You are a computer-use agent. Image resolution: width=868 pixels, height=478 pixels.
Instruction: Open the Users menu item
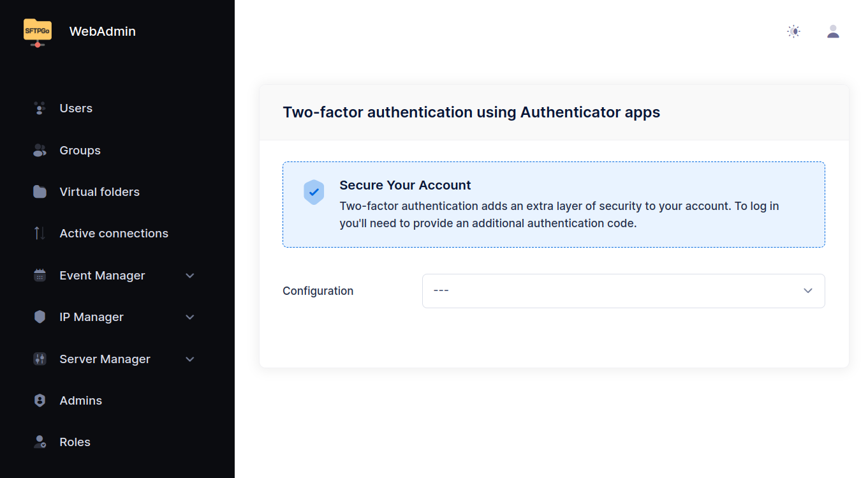click(76, 108)
